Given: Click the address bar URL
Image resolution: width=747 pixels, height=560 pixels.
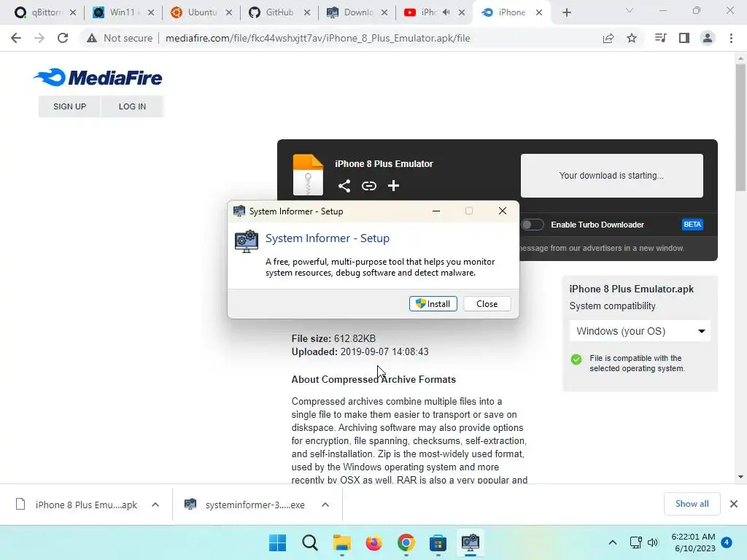Looking at the screenshot, I should tap(318, 38).
